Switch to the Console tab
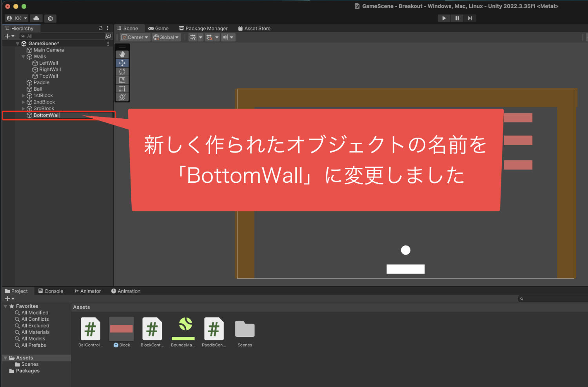Viewport: 588px width, 387px height. click(51, 291)
